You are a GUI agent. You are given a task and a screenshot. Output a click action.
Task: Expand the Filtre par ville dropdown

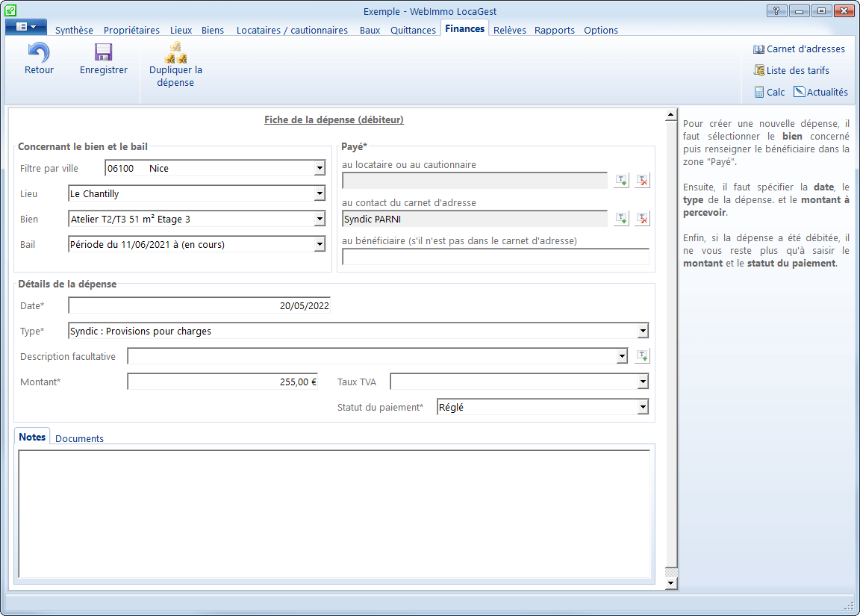[x=320, y=169]
